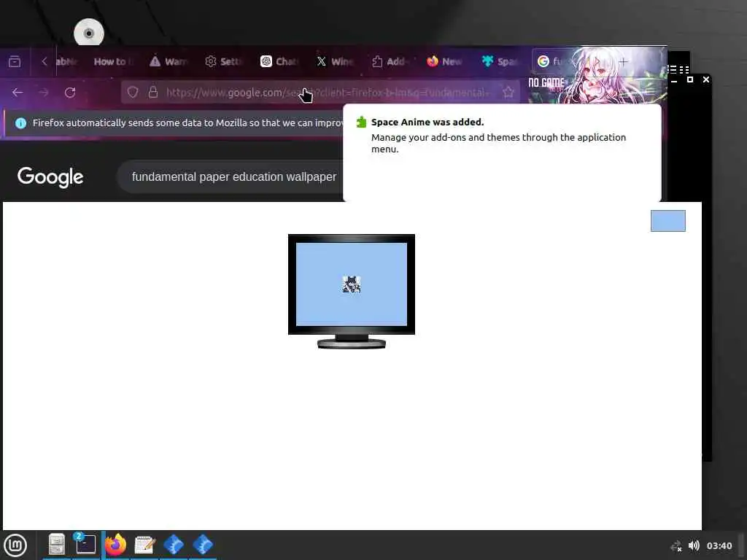Click the monitor preview image
Viewport: 747px width, 560px height.
click(352, 292)
